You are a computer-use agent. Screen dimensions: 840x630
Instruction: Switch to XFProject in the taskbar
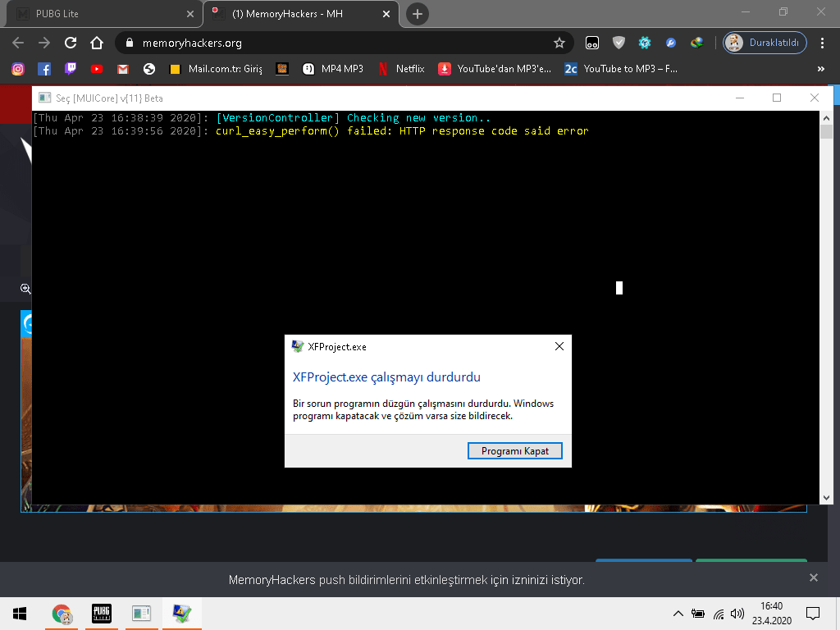tap(182, 614)
